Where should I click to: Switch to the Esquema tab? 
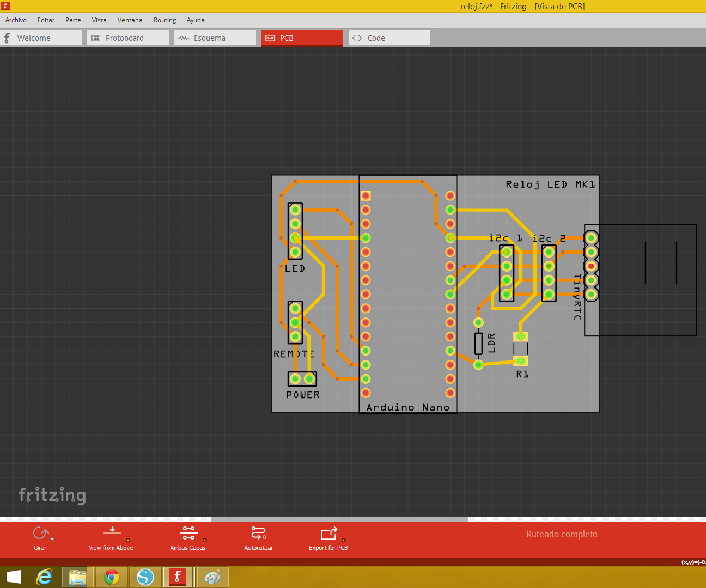tap(214, 38)
